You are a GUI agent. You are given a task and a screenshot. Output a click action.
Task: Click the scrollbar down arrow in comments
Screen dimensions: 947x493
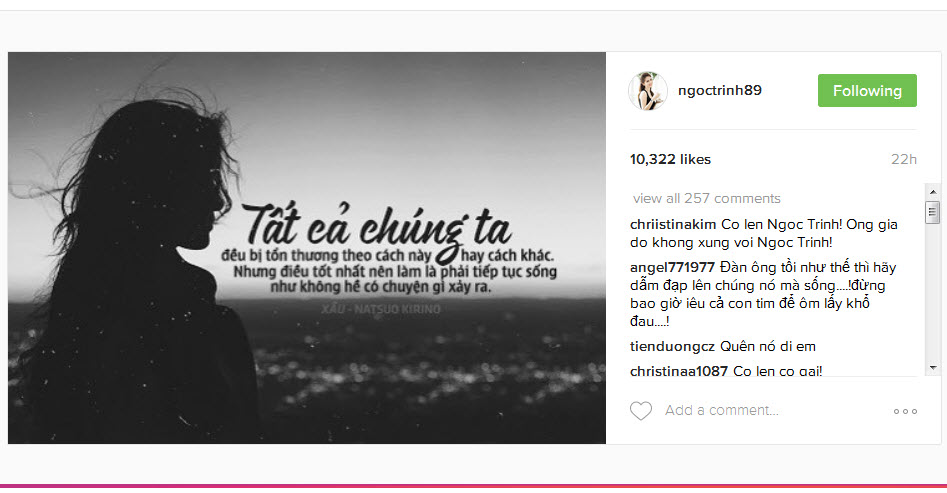click(x=933, y=367)
